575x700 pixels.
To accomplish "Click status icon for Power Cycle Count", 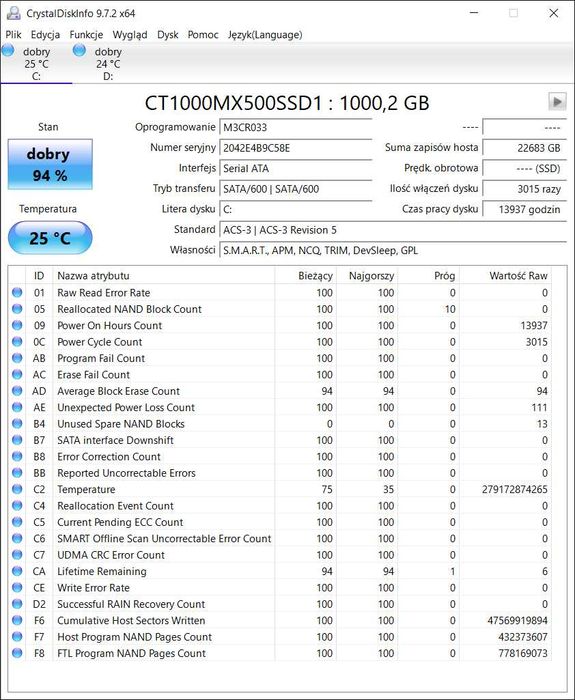I will tap(17, 342).
